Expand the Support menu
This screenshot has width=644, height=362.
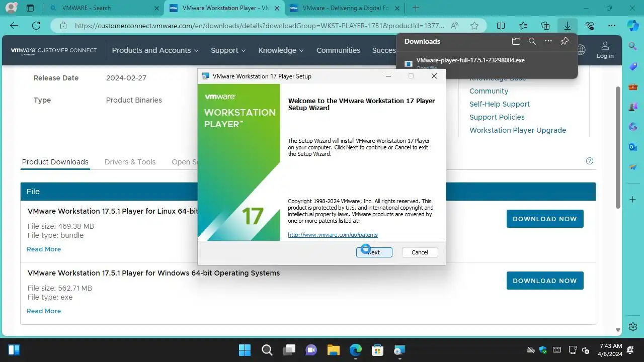pos(228,50)
